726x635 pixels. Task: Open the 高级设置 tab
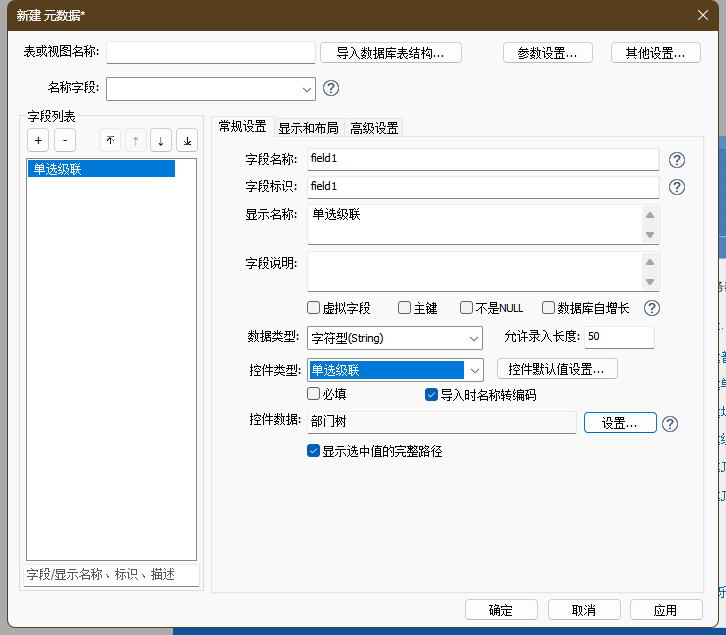374,127
